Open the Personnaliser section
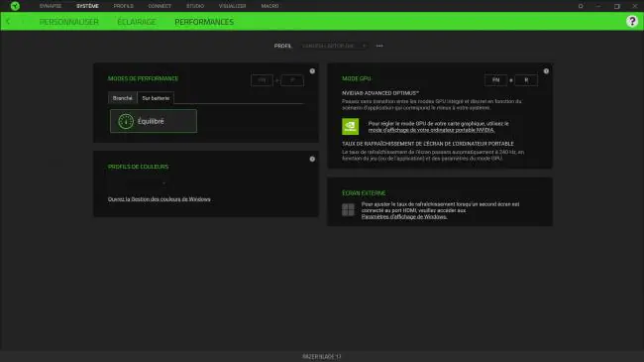644x362 pixels. (x=69, y=22)
